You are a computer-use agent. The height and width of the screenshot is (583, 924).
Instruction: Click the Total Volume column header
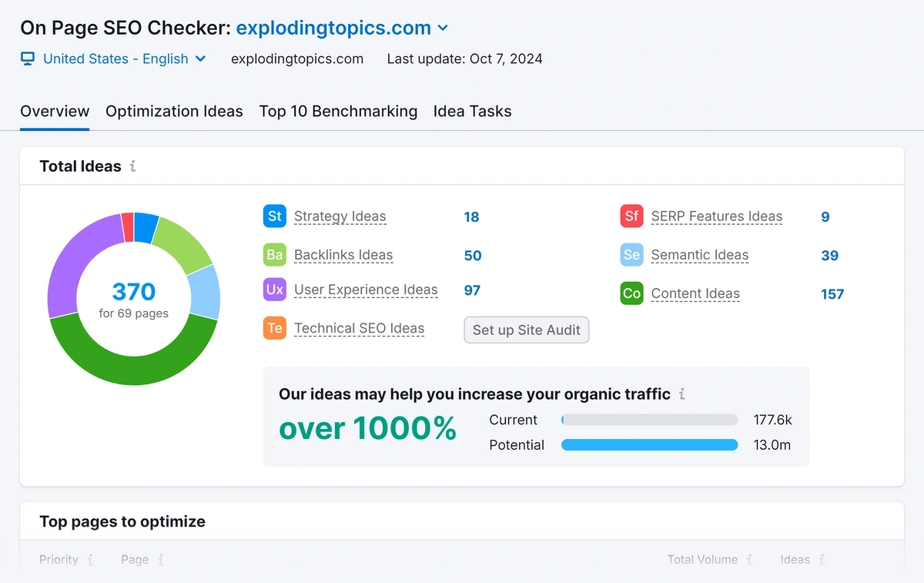(702, 560)
